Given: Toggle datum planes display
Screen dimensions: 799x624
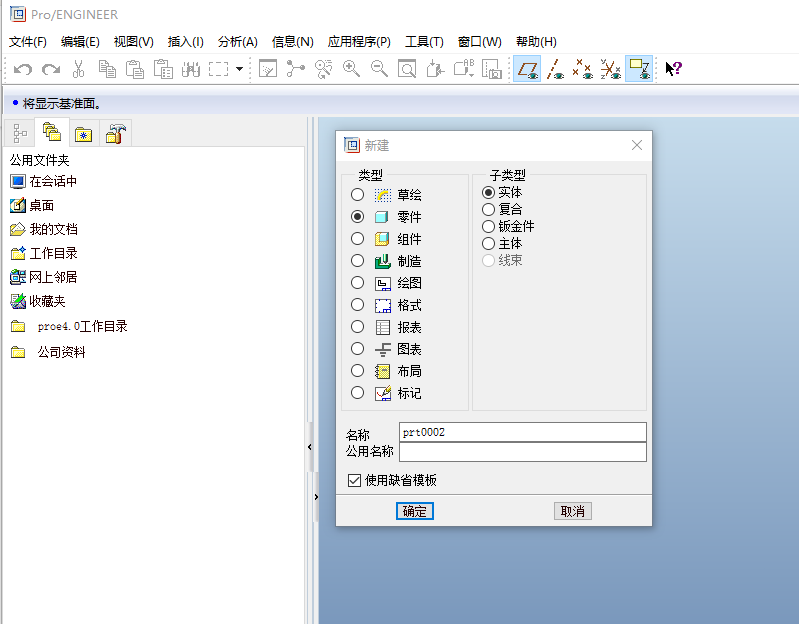Looking at the screenshot, I should (527, 69).
